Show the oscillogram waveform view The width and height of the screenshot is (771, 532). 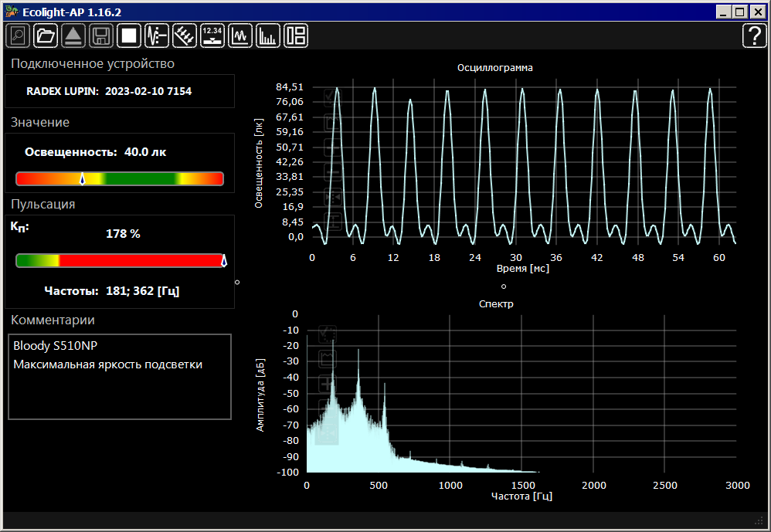tap(240, 36)
